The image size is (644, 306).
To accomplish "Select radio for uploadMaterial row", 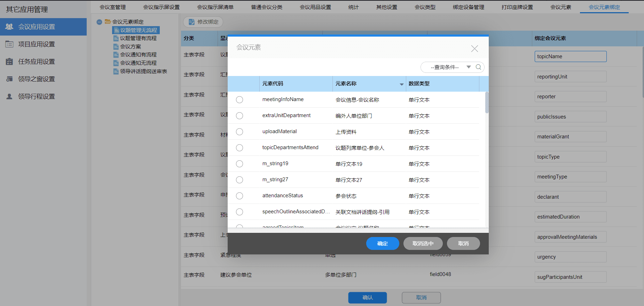I will coord(239,132).
